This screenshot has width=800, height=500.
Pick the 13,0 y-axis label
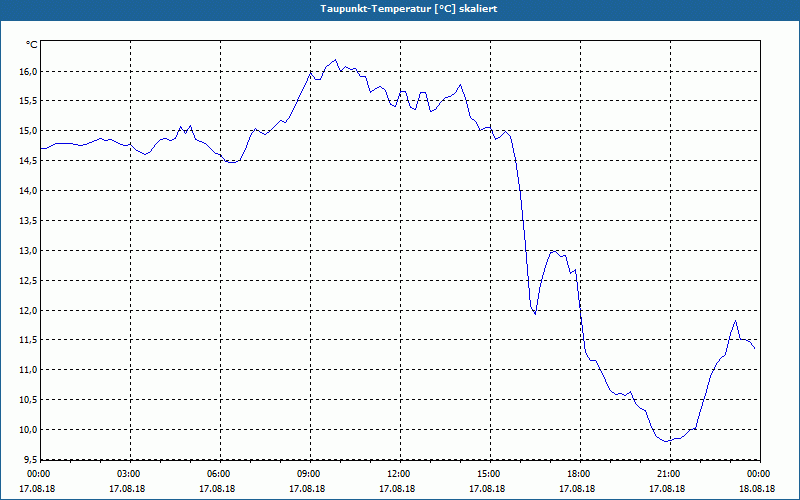tap(29, 251)
